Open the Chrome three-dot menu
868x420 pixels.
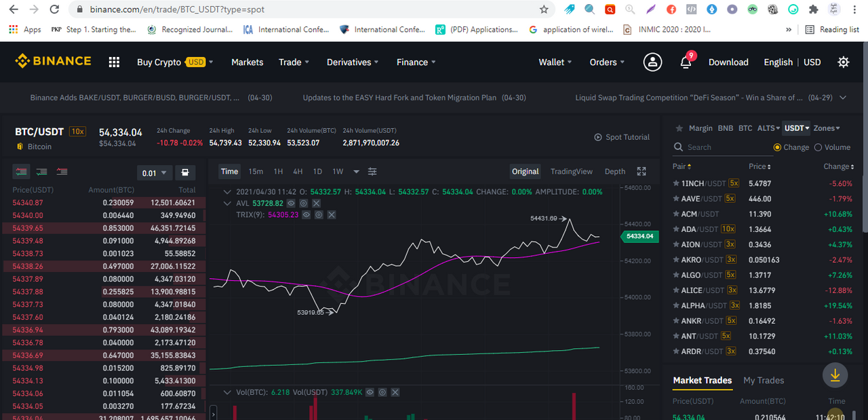(855, 9)
